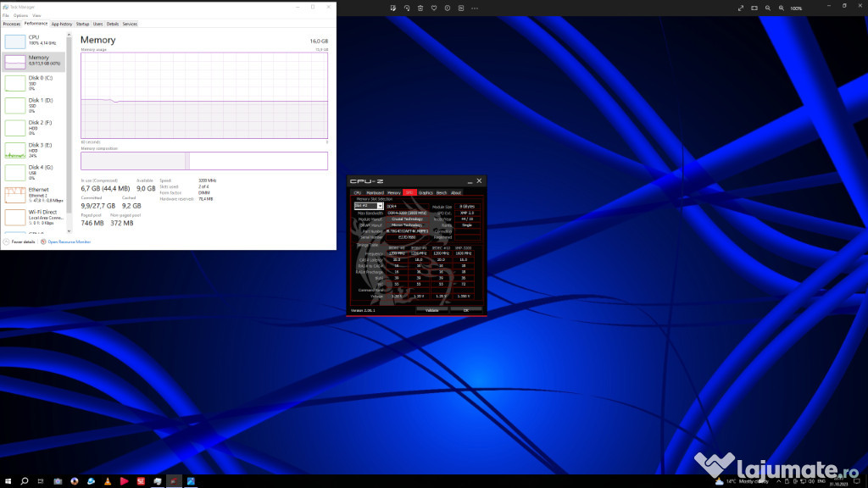Click the zoom in magnifier in photo viewer

782,8
